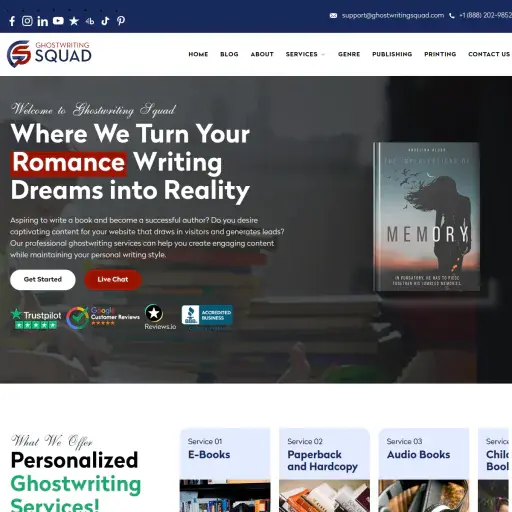Screen dimensions: 512x512
Task: Click the BBB Accredited Business badge
Action: [x=207, y=315]
